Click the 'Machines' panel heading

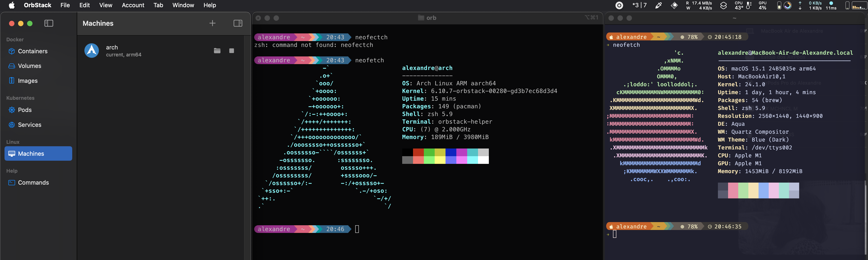[x=98, y=23]
